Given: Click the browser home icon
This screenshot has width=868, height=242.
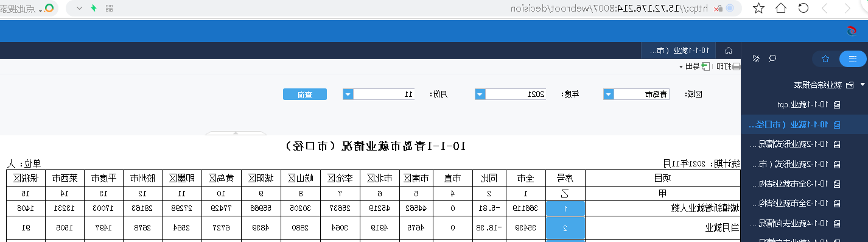Looking at the screenshot, I should tap(781, 8).
